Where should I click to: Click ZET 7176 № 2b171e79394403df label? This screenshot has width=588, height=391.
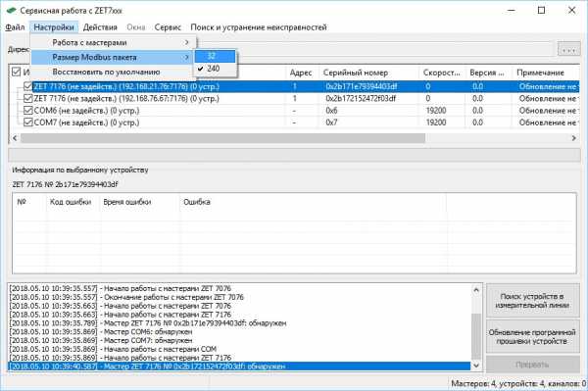(65, 184)
